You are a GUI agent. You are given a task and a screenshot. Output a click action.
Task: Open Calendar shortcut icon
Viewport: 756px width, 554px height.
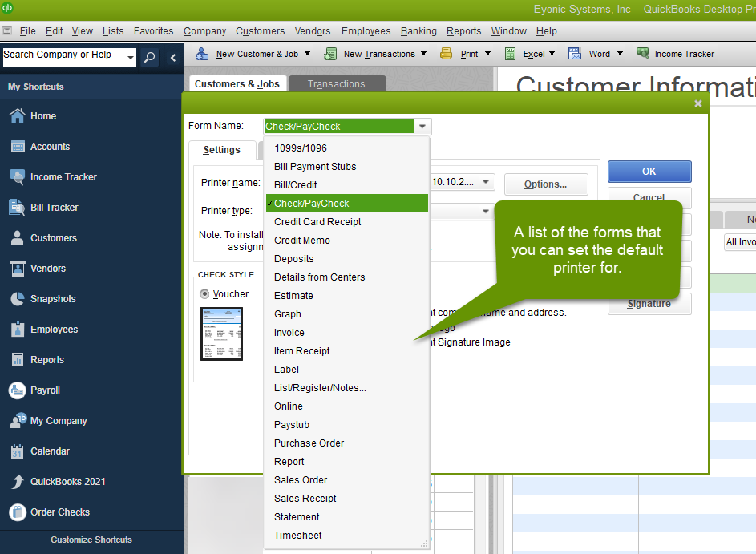point(18,451)
